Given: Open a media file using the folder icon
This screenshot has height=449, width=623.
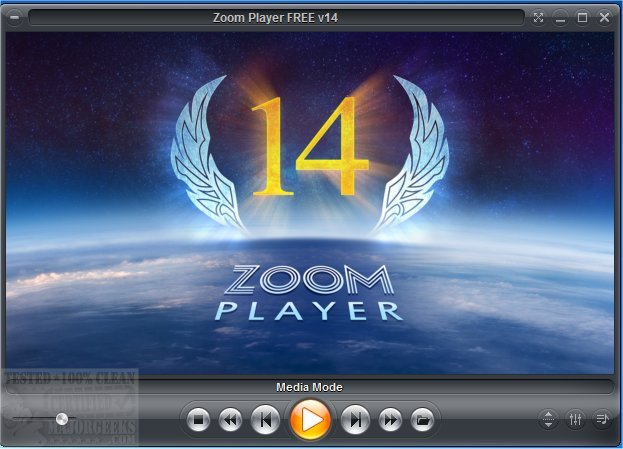Looking at the screenshot, I should [422, 420].
